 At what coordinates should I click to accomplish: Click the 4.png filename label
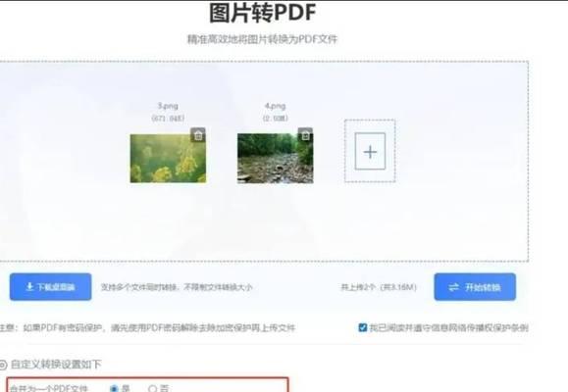275,106
